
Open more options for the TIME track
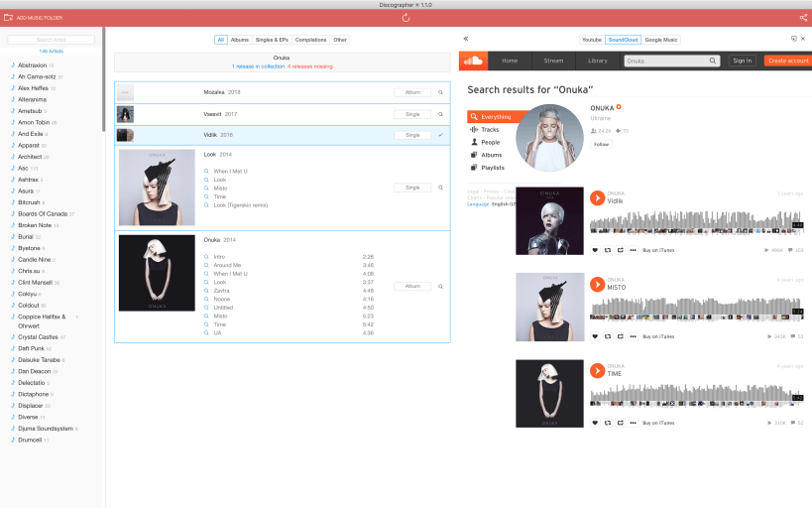633,423
